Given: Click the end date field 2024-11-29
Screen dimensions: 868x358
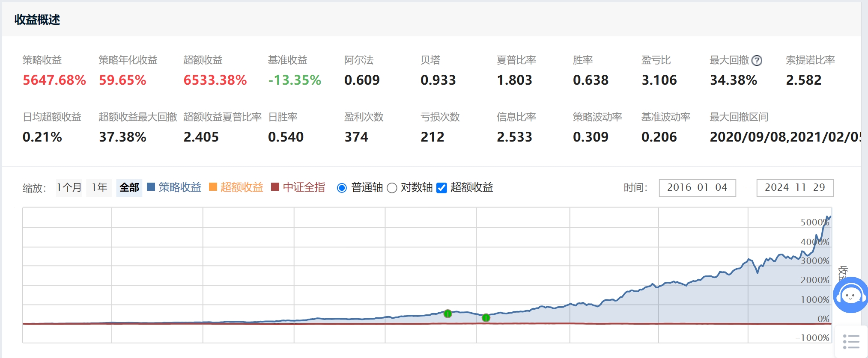Looking at the screenshot, I should click(x=795, y=188).
